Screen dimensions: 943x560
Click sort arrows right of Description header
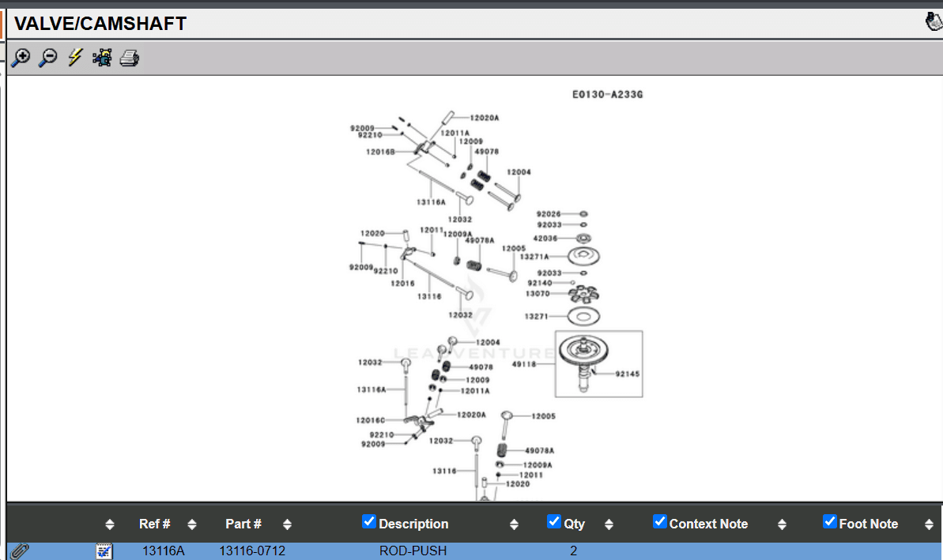coord(514,524)
